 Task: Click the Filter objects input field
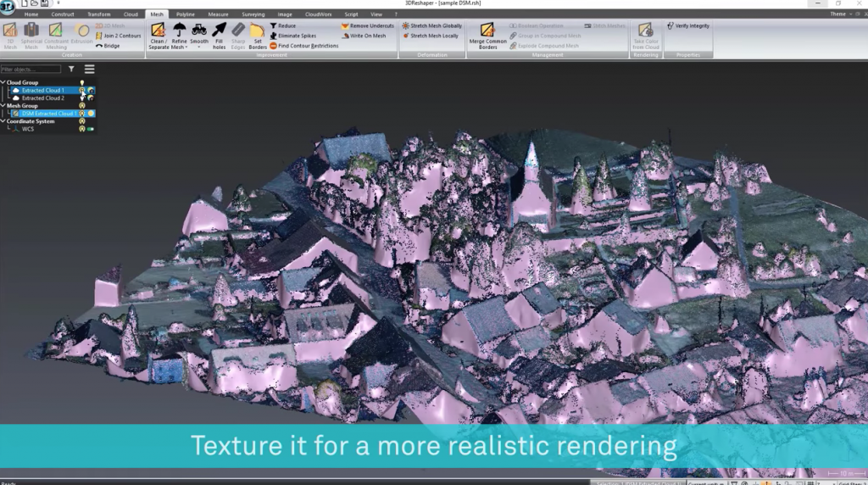tap(31, 70)
